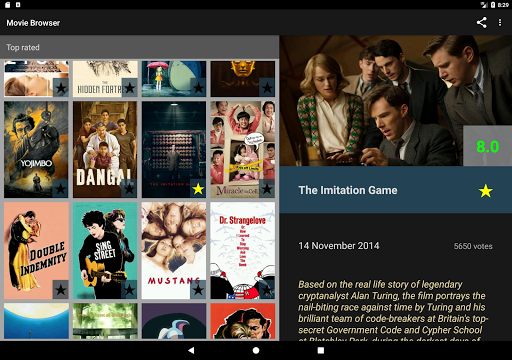This screenshot has height=360, width=512.
Task: Open the Hidden Fortress poster
Action: coord(105,79)
